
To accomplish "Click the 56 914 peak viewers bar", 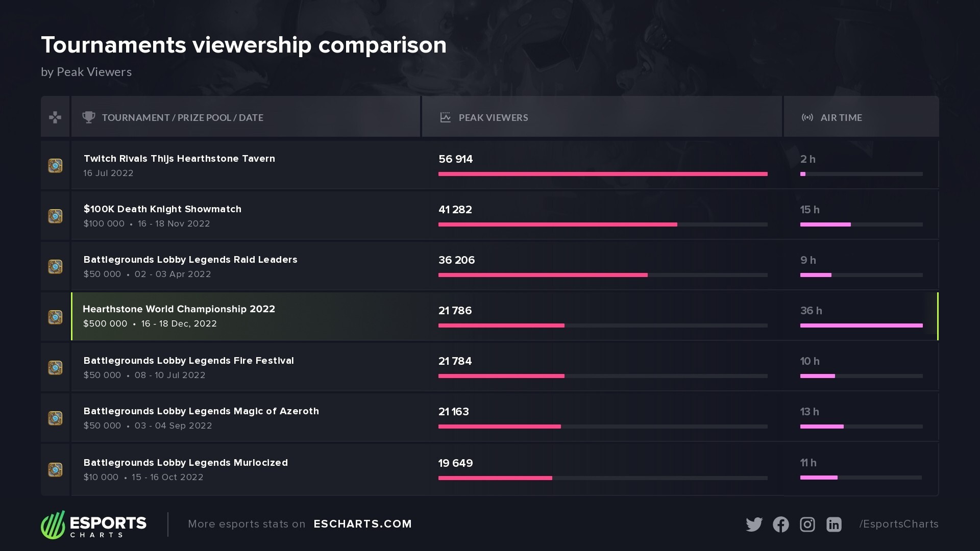I will [602, 174].
